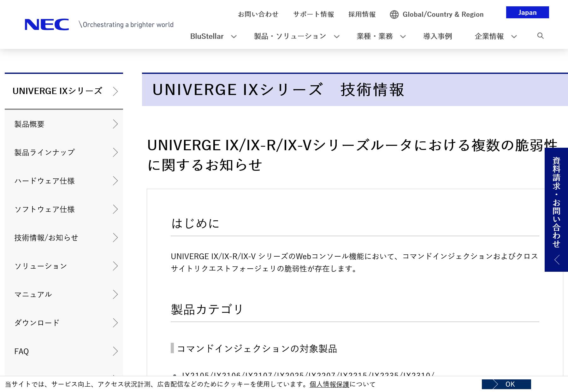Image resolution: width=568 pixels, height=392 pixels.
Task: Click the arrow icon on UNIVERGE IXシリーズ sidebar header
Action: (x=115, y=91)
